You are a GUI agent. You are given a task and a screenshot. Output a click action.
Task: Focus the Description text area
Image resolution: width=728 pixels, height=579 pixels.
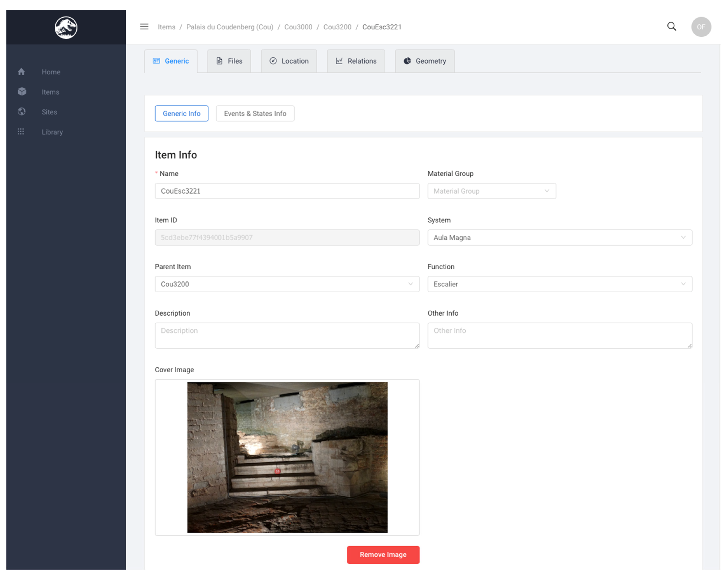click(287, 335)
